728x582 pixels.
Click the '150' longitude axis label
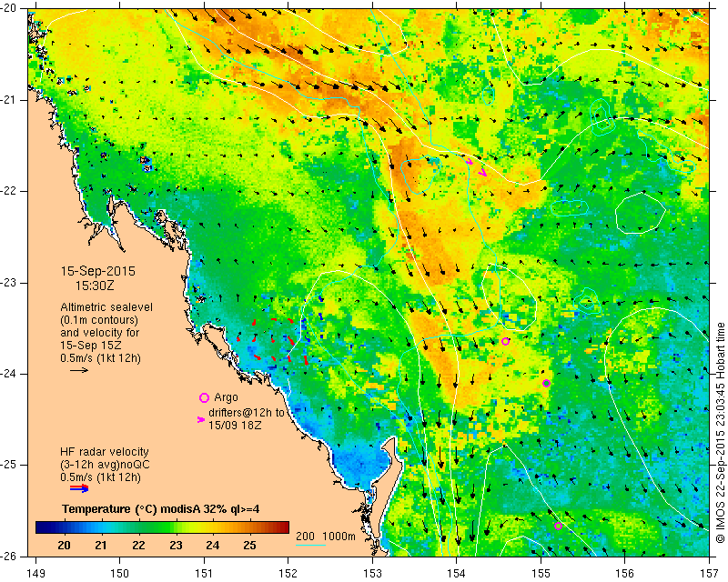(120, 574)
